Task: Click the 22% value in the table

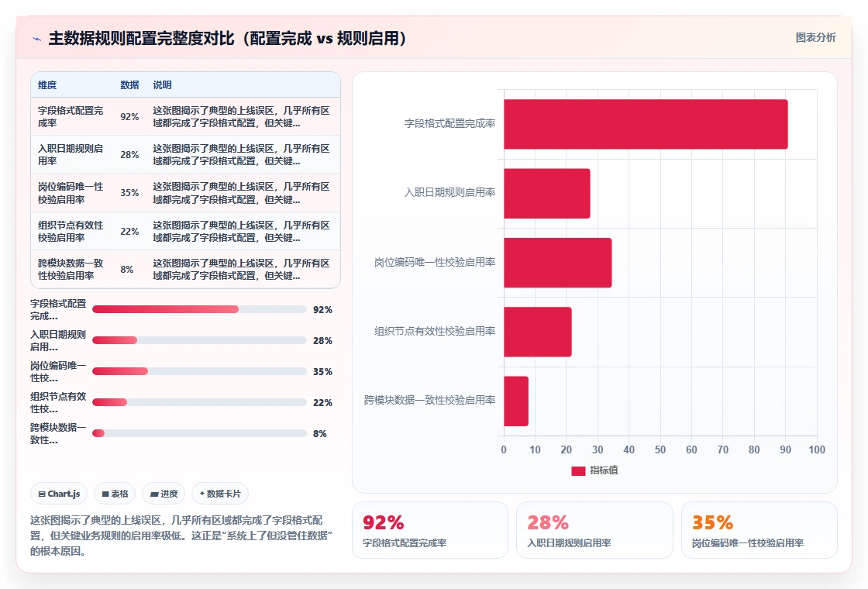Action: click(x=129, y=231)
